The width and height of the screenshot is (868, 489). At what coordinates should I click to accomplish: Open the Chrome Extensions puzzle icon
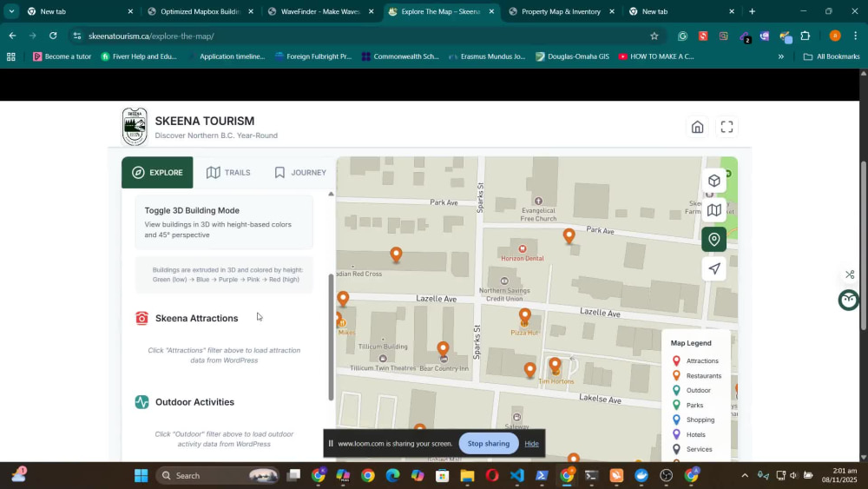(x=806, y=36)
